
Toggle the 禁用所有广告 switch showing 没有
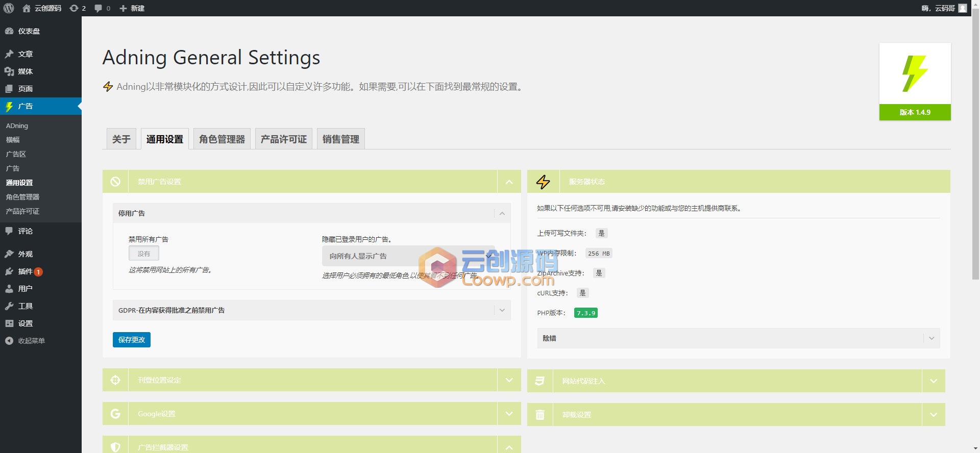144,254
